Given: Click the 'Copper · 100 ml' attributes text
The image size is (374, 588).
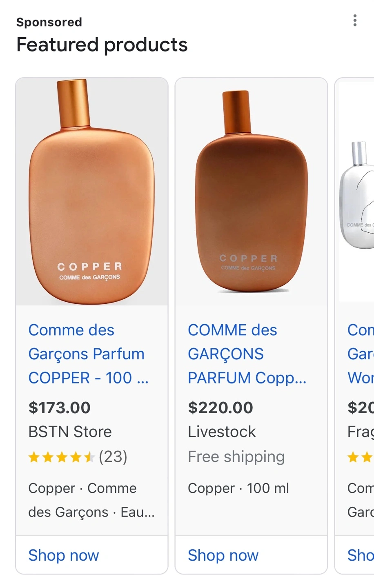Looking at the screenshot, I should pyautogui.click(x=238, y=488).
